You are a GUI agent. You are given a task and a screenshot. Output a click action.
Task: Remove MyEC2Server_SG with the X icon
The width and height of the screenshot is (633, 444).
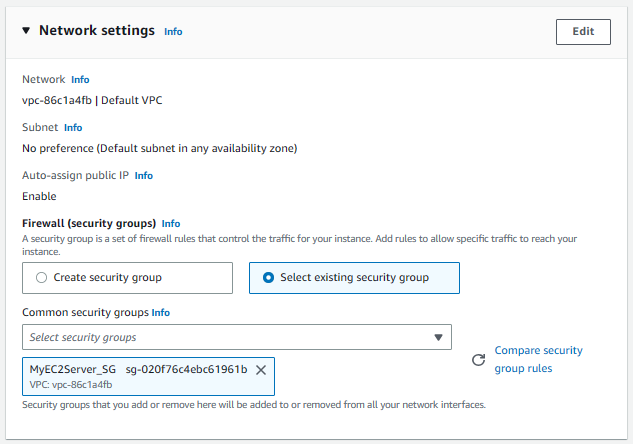coord(261,370)
